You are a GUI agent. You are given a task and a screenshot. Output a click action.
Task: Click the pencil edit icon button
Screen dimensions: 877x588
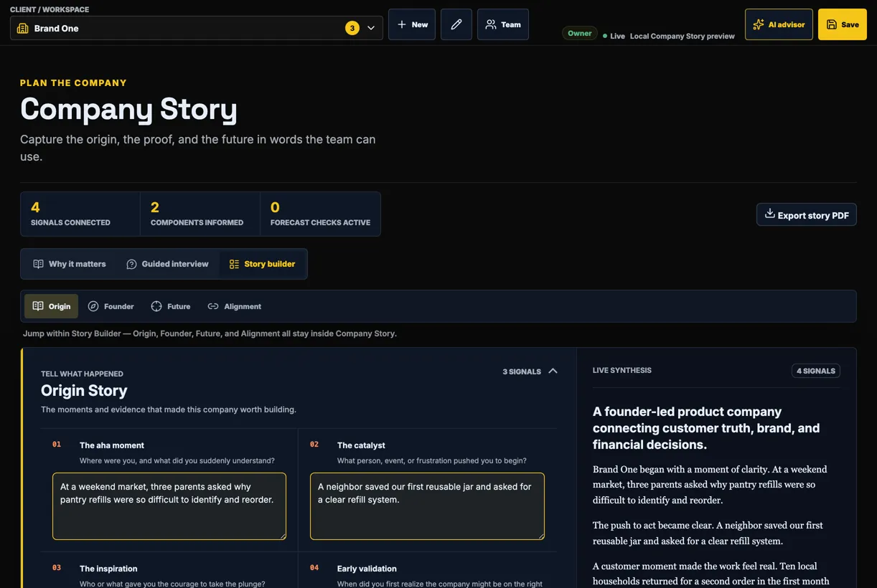456,24
